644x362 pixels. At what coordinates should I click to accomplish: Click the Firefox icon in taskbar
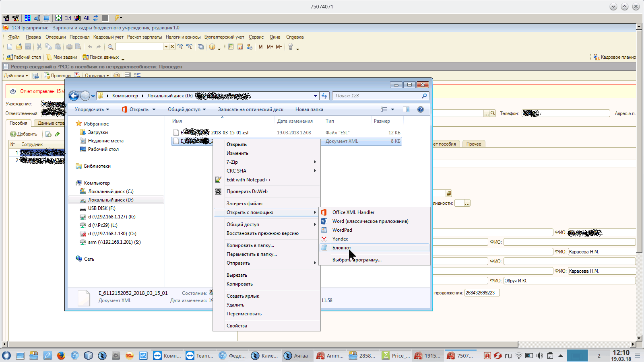tap(61, 356)
